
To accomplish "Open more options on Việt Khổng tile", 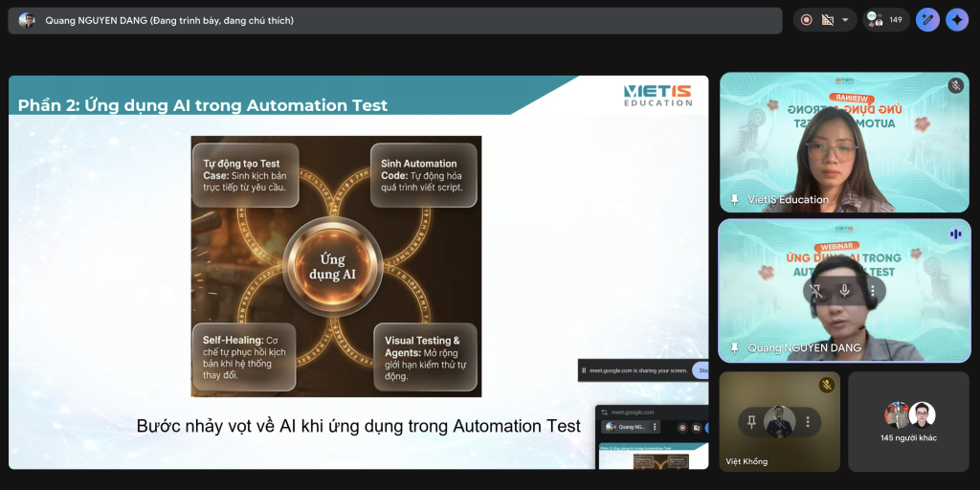I will [808, 421].
